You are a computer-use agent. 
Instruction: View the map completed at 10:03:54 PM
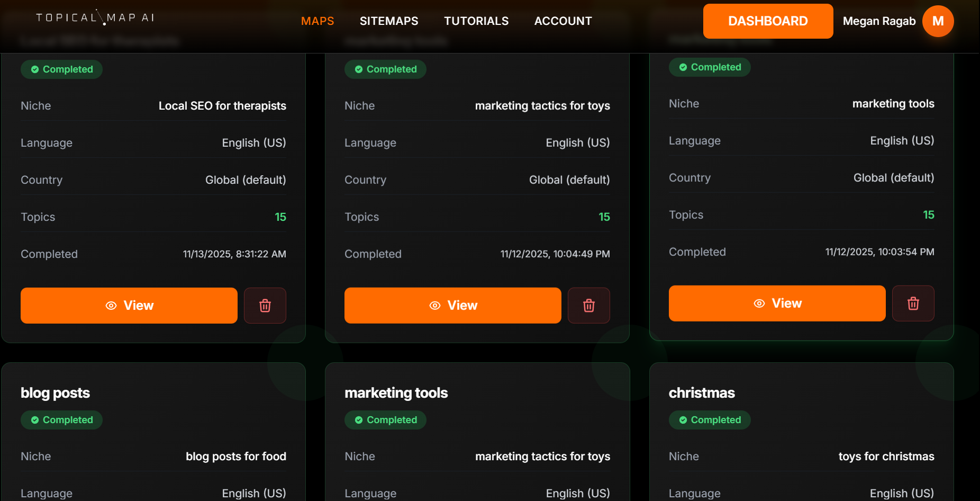777,303
